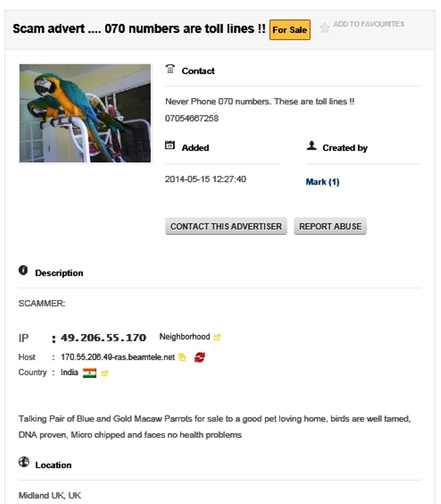Click the orange For Sale tag

290,30
